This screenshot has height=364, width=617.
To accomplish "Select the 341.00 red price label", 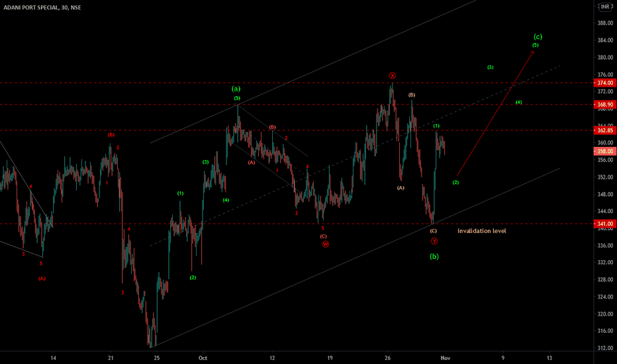I will [x=605, y=224].
